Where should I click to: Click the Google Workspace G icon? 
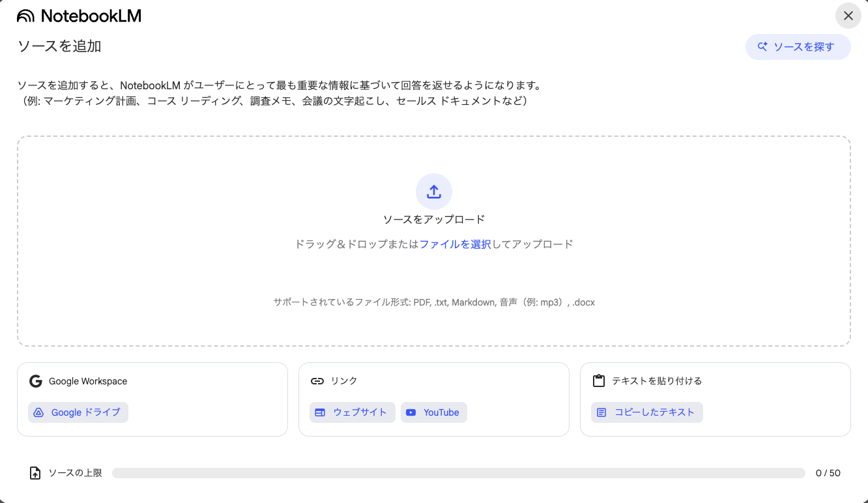(36, 381)
